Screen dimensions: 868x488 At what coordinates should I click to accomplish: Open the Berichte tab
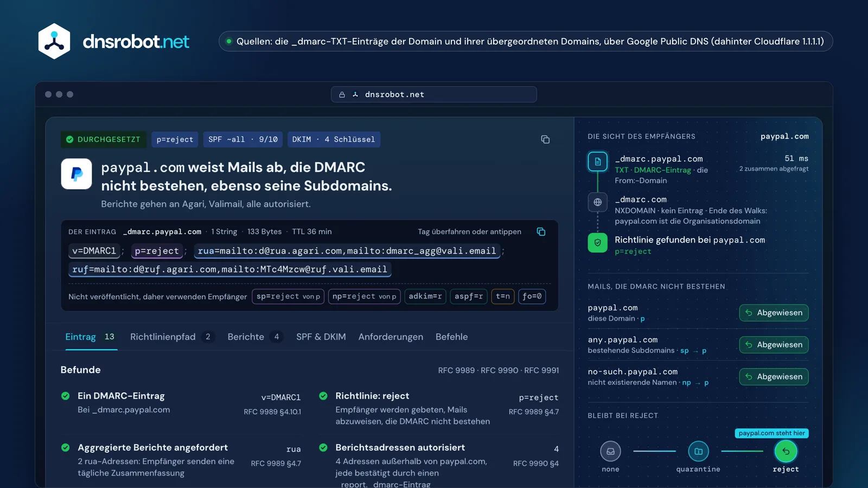coord(255,337)
